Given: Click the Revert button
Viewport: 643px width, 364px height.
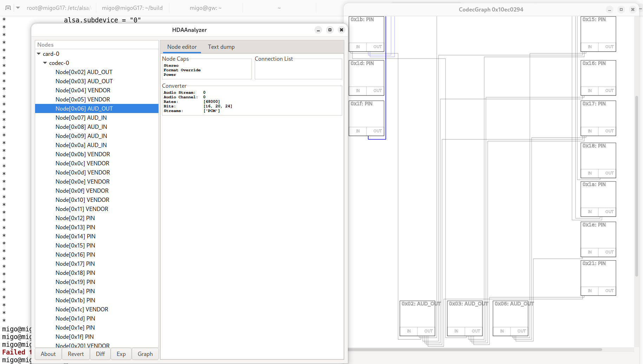Looking at the screenshot, I should point(76,354).
